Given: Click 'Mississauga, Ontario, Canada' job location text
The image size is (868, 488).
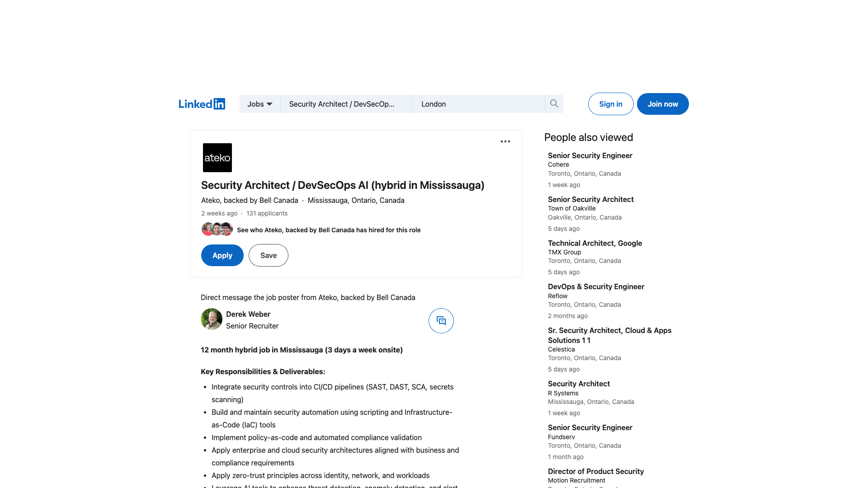Looking at the screenshot, I should pos(356,200).
